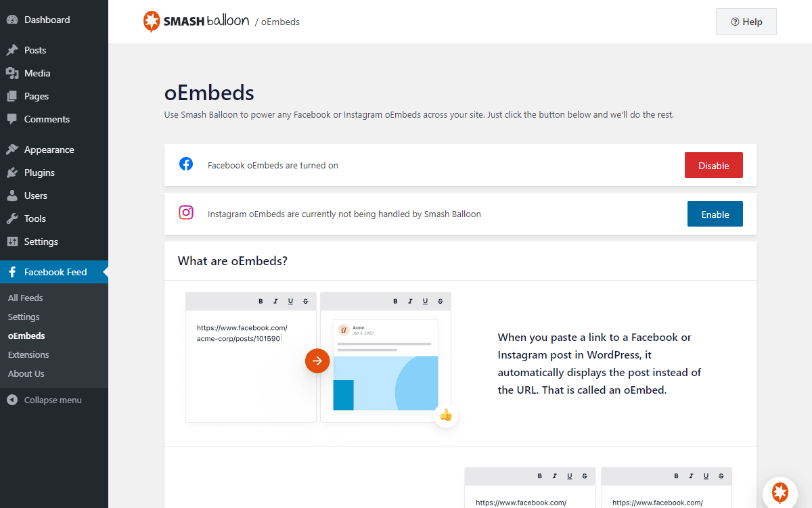Click the floating Smash Balloon support icon
This screenshot has width=812, height=508.
(781, 492)
